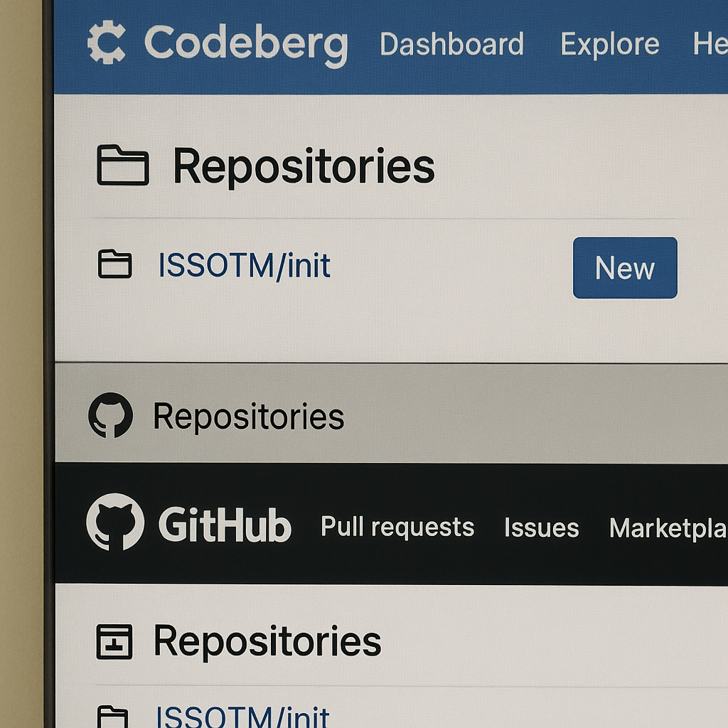Open Dashboard in the Codeberg header
This screenshot has width=728, height=728.
(451, 44)
